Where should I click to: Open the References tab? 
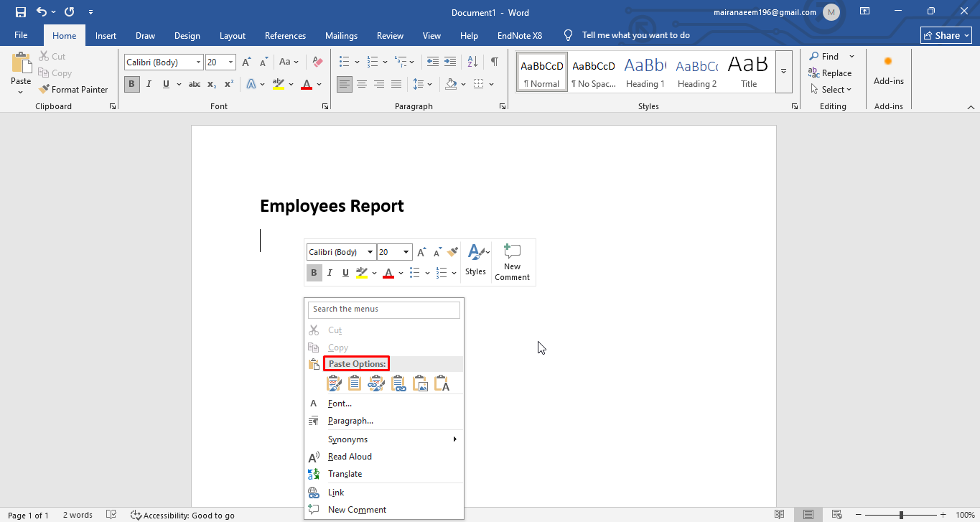point(285,35)
